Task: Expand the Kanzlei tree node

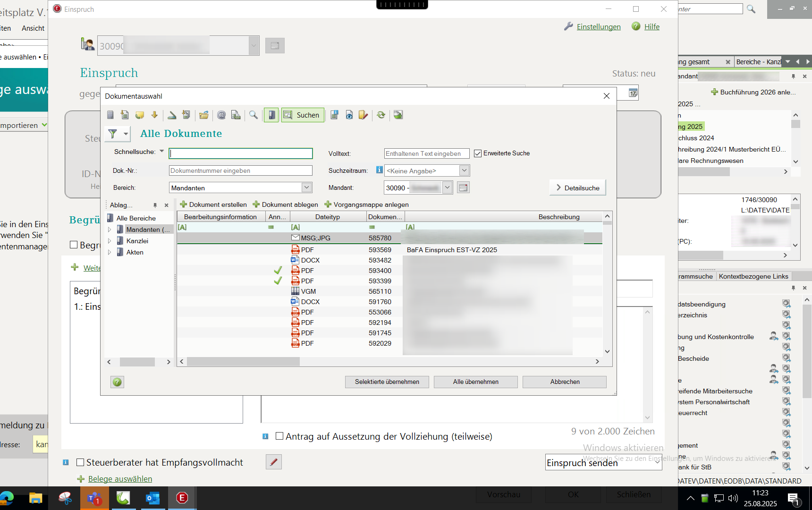Action: 110,241
